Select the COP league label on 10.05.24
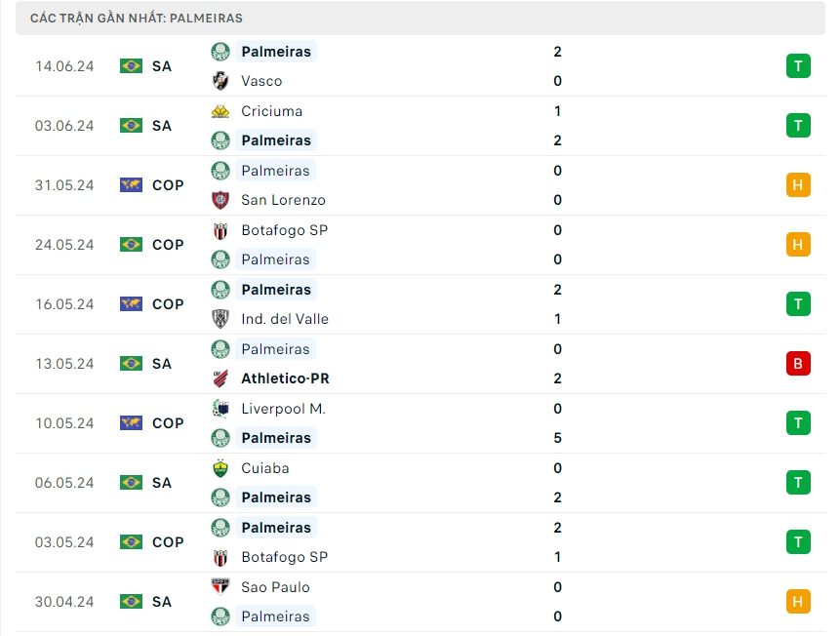840x636 pixels. click(x=168, y=423)
